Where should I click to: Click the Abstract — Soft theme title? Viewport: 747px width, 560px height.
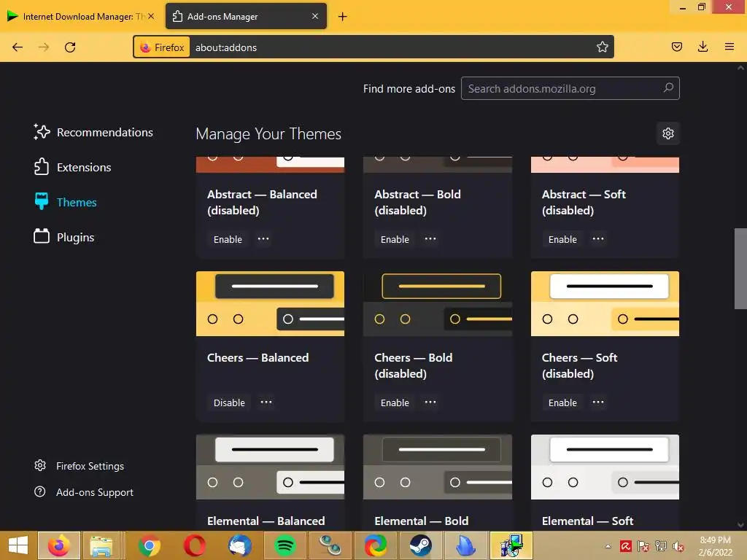point(584,203)
